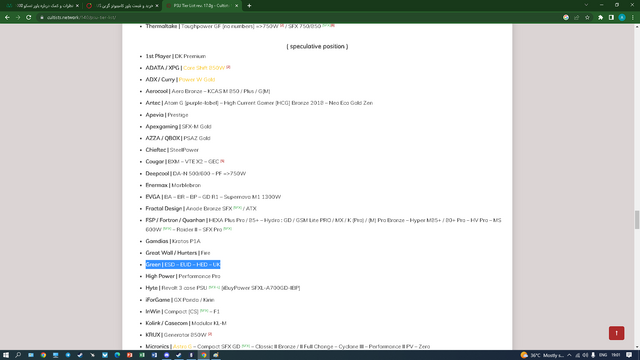Open the tab search dropdown arrow
Screen dimensions: 640x360
coord(586,5)
